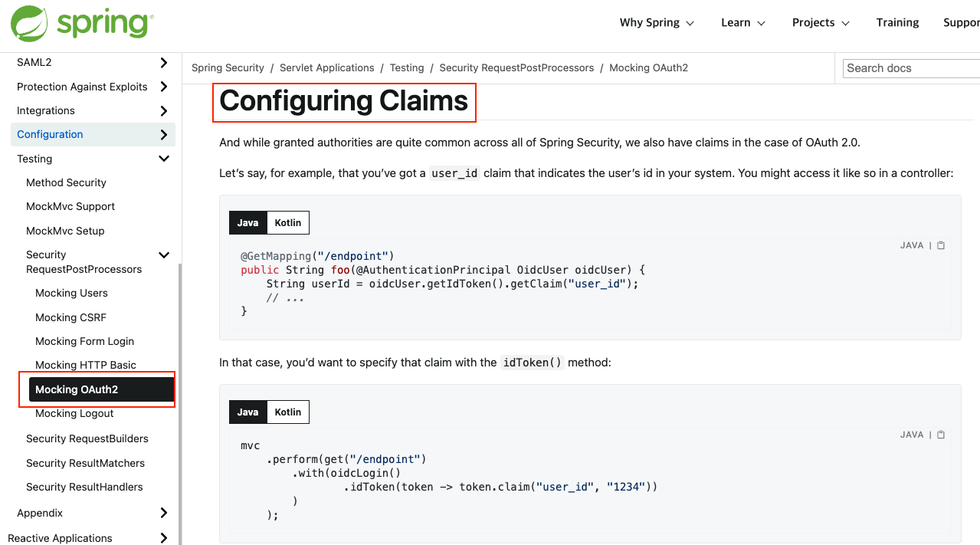Viewport: 980px width, 545px height.
Task: Open Mocking CSRF sidebar page
Action: (x=70, y=317)
